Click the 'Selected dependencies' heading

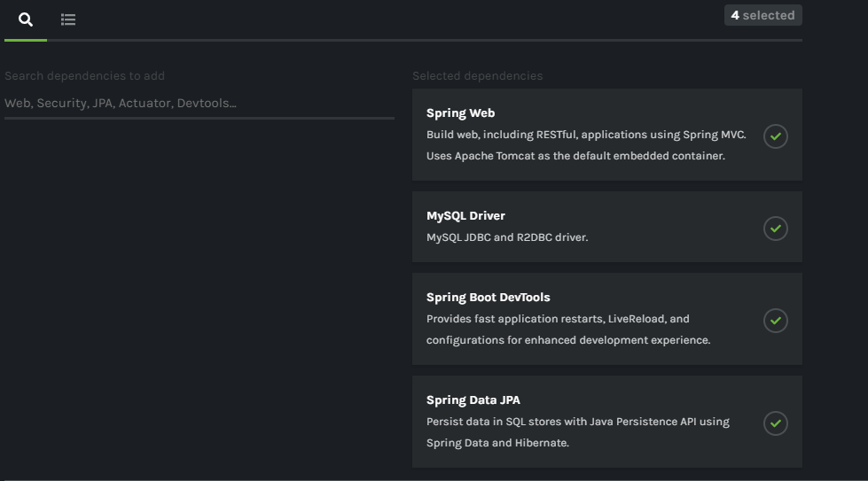click(478, 76)
